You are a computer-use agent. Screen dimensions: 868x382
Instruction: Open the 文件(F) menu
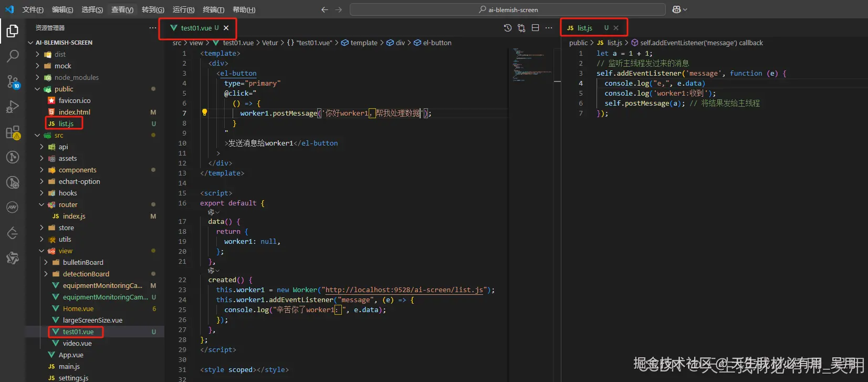point(33,9)
